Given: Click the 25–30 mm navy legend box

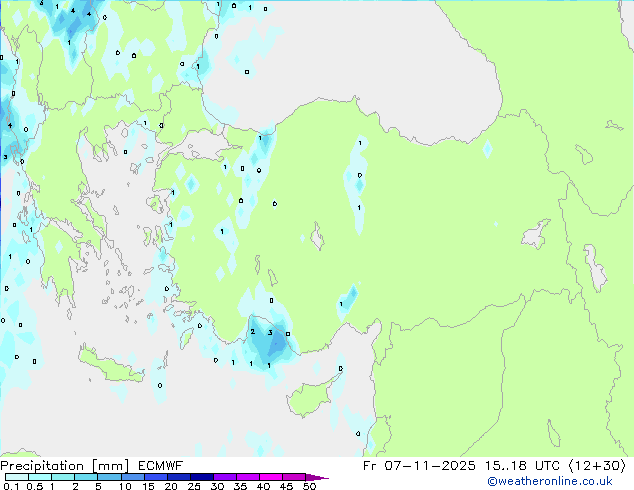Looking at the screenshot, I should (x=201, y=477).
